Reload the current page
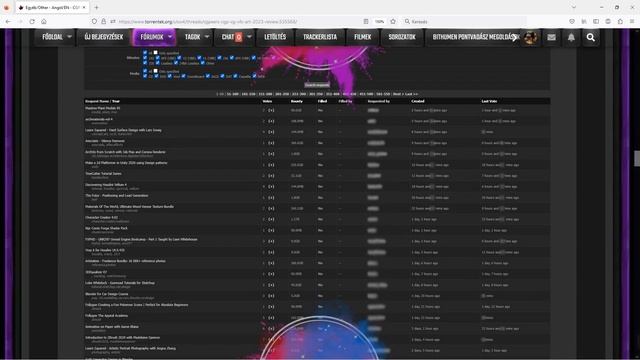The height and width of the screenshot is (360, 640). coord(32,22)
